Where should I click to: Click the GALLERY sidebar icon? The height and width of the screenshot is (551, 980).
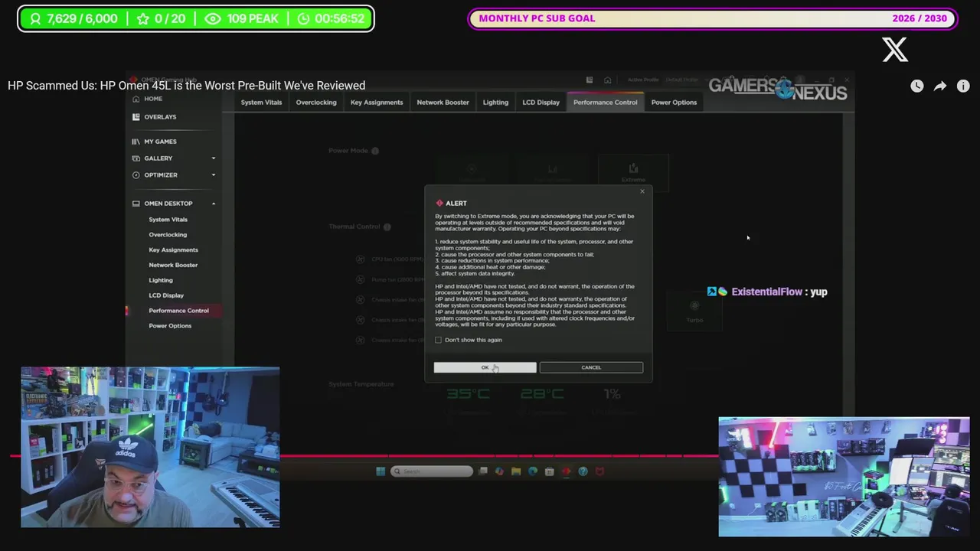pyautogui.click(x=136, y=158)
